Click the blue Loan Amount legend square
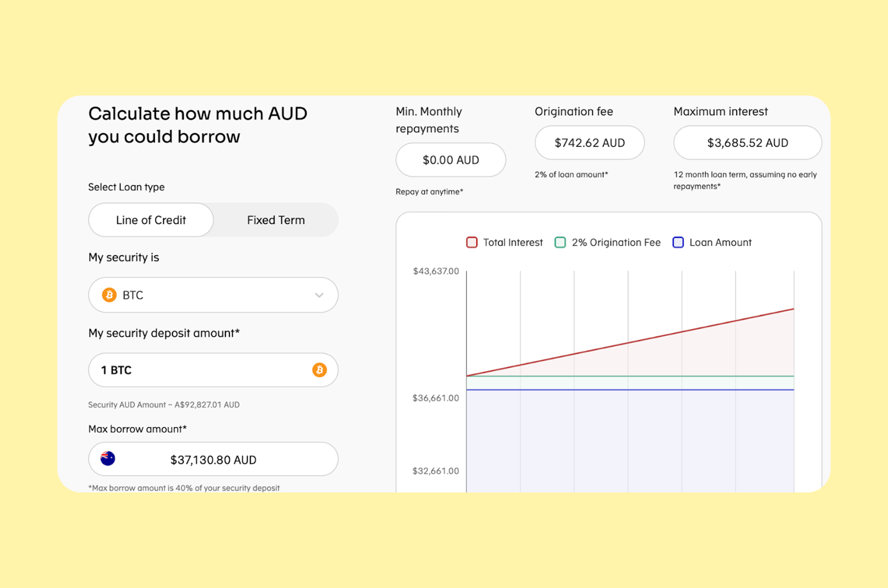 pos(678,242)
